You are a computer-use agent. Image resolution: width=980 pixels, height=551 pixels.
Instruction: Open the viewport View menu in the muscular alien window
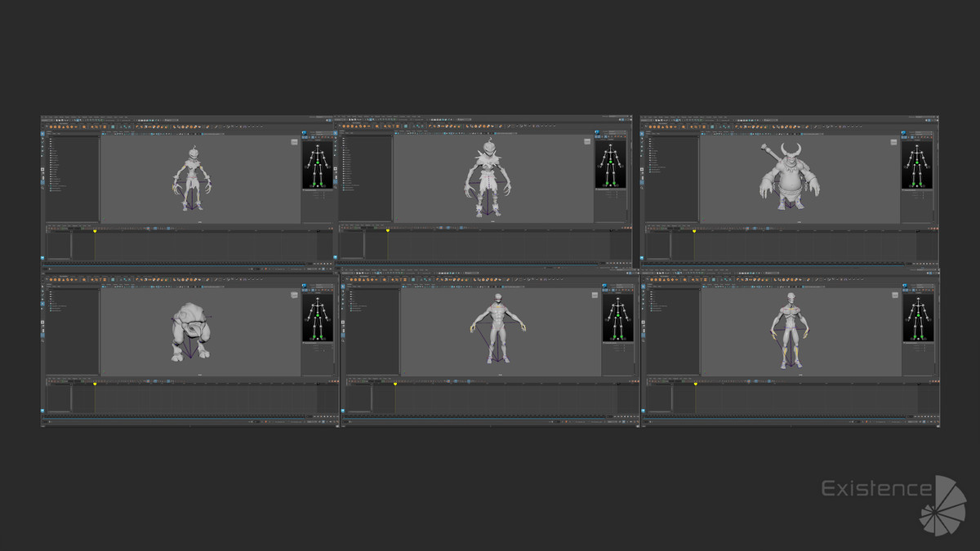[x=704, y=285]
